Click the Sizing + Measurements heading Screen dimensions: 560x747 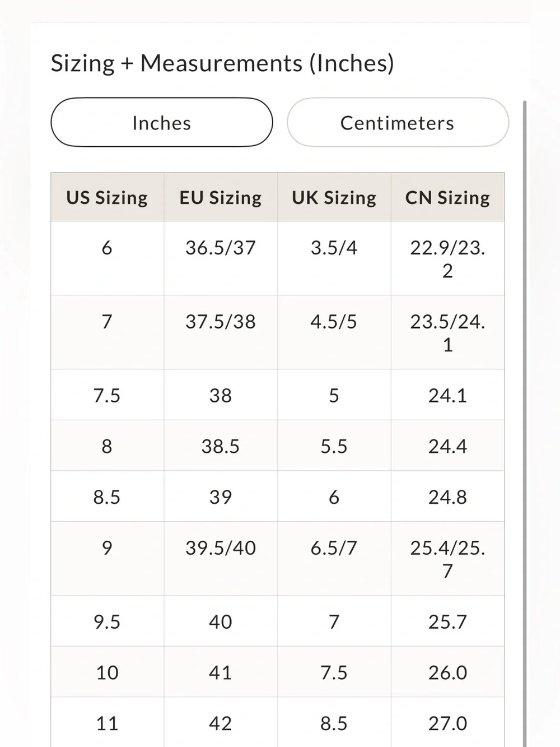pyautogui.click(x=222, y=63)
